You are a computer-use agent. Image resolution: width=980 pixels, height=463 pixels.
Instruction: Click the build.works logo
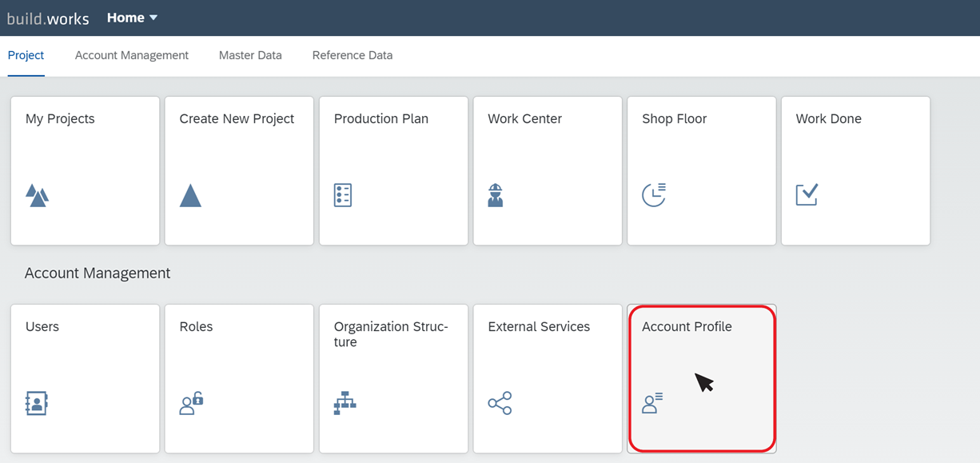48,18
